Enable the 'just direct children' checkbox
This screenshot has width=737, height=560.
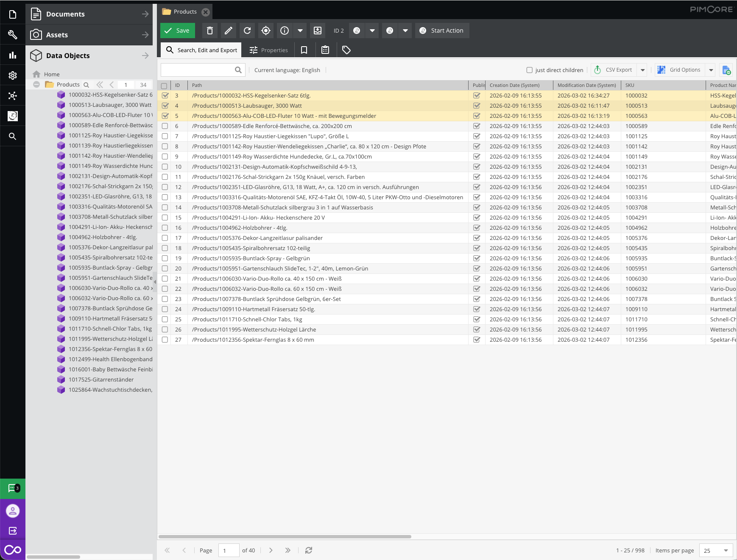tap(529, 70)
